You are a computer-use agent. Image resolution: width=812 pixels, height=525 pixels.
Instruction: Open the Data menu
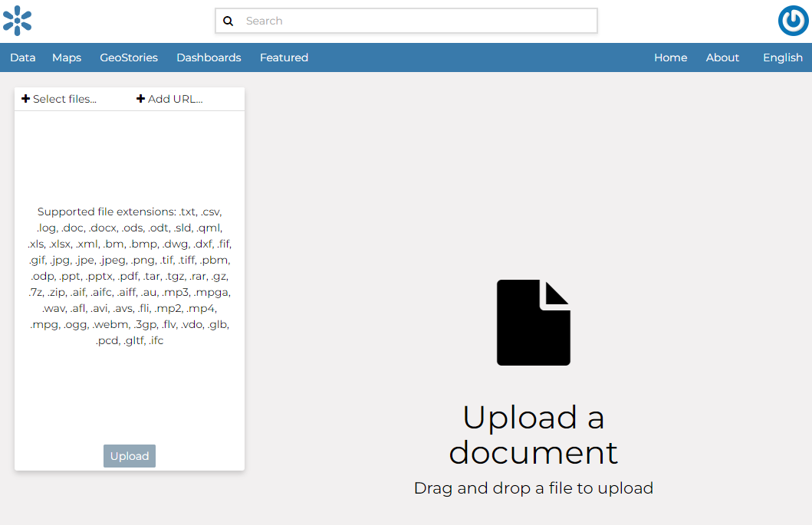click(22, 57)
